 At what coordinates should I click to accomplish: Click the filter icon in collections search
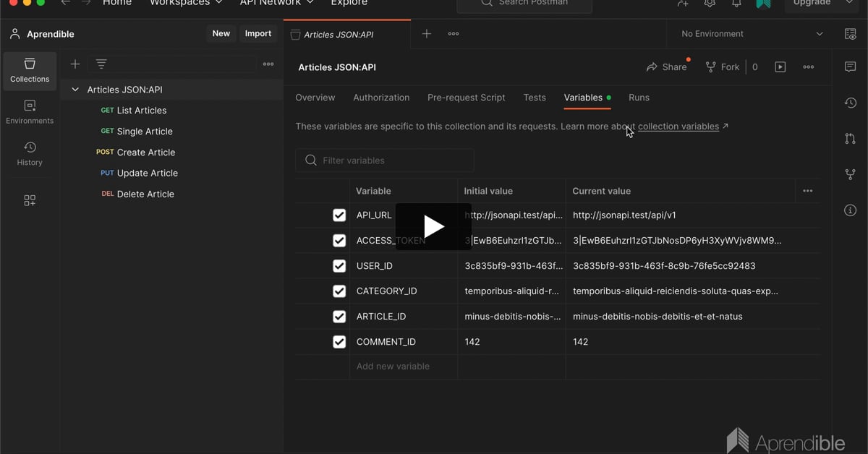pyautogui.click(x=101, y=64)
